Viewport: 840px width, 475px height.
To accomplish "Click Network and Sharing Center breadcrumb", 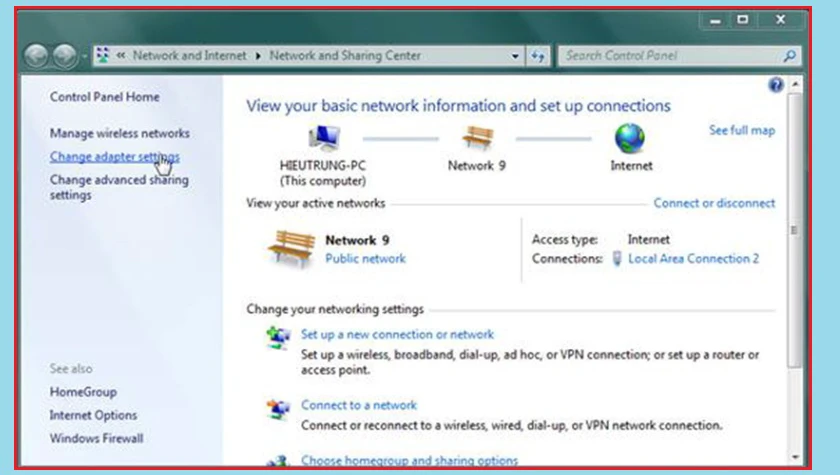I will [x=345, y=56].
